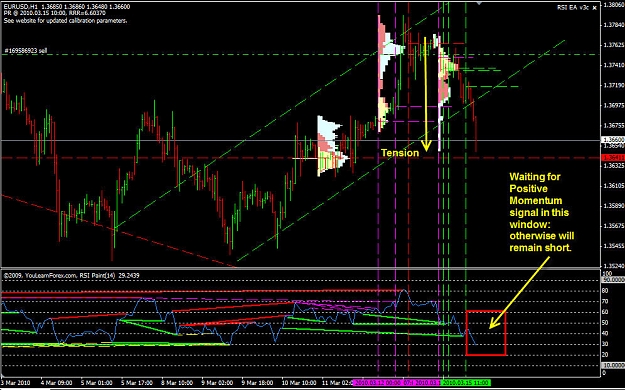
Task: Click the 1.37410 price axis label
Action: (614, 65)
